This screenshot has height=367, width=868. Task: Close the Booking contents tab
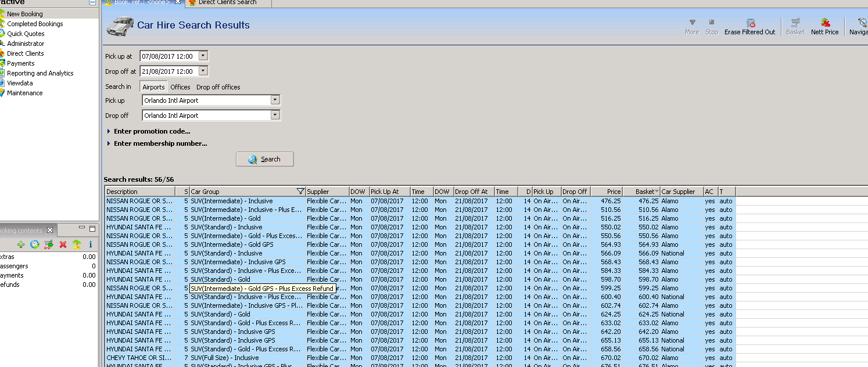point(50,230)
